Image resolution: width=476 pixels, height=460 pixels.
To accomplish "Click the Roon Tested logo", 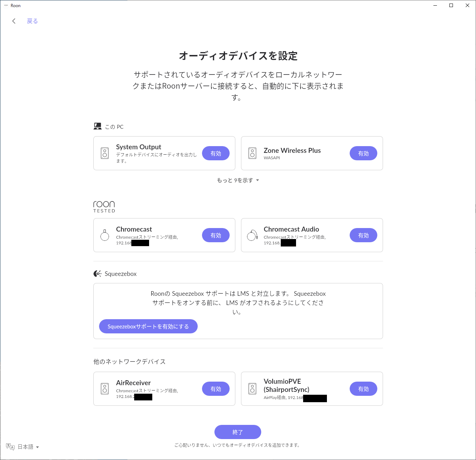I will [104, 206].
